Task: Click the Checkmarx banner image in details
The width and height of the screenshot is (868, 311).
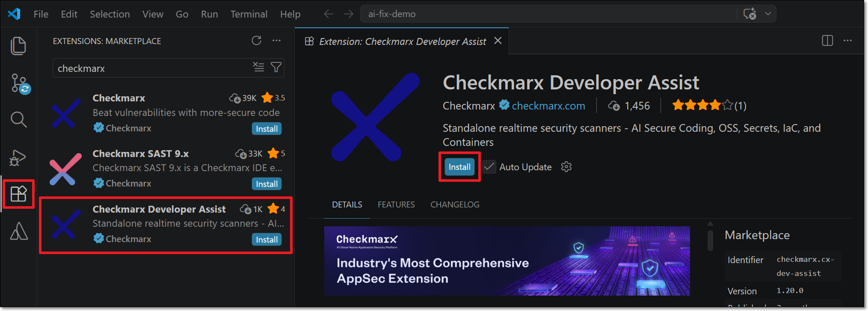Action: coord(507,261)
